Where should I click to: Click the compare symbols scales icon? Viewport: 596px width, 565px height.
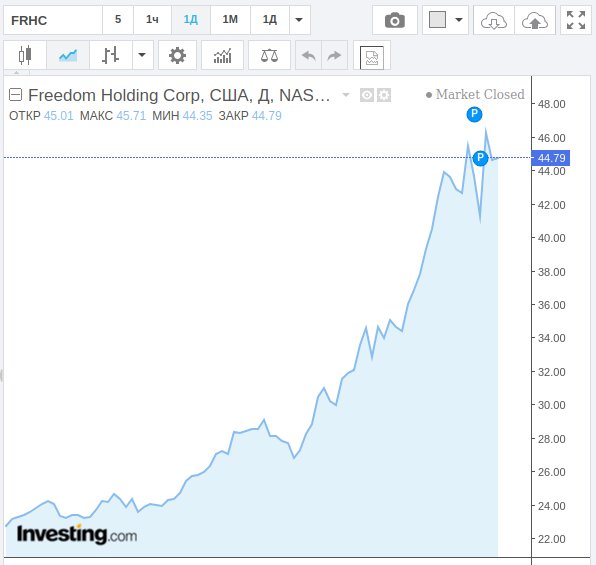point(269,56)
